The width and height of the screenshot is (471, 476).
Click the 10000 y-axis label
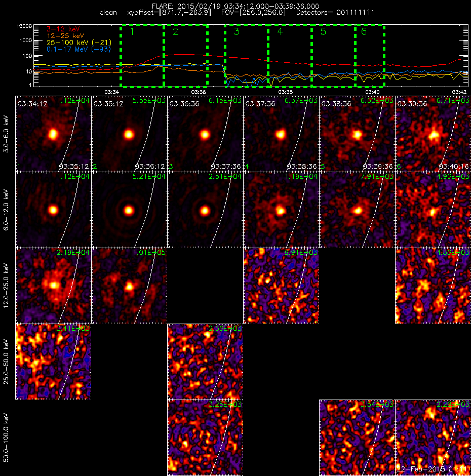pos(24,26)
